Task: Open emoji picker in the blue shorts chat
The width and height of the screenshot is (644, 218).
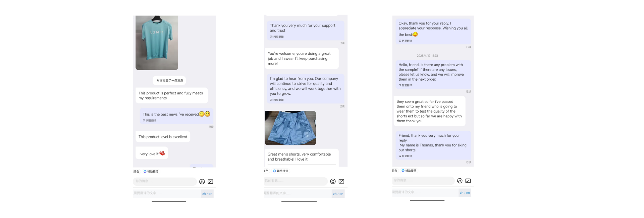Action: 333,181
